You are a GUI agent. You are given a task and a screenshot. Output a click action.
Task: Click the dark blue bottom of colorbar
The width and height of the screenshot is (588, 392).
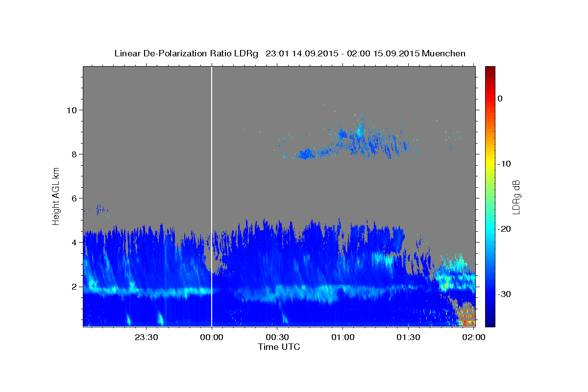coord(490,321)
